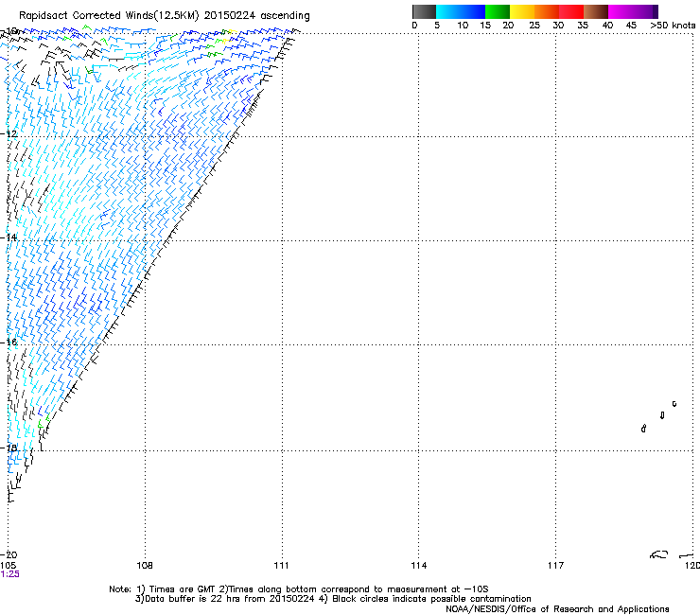Click the latitude label '-20'

[x=9, y=554]
